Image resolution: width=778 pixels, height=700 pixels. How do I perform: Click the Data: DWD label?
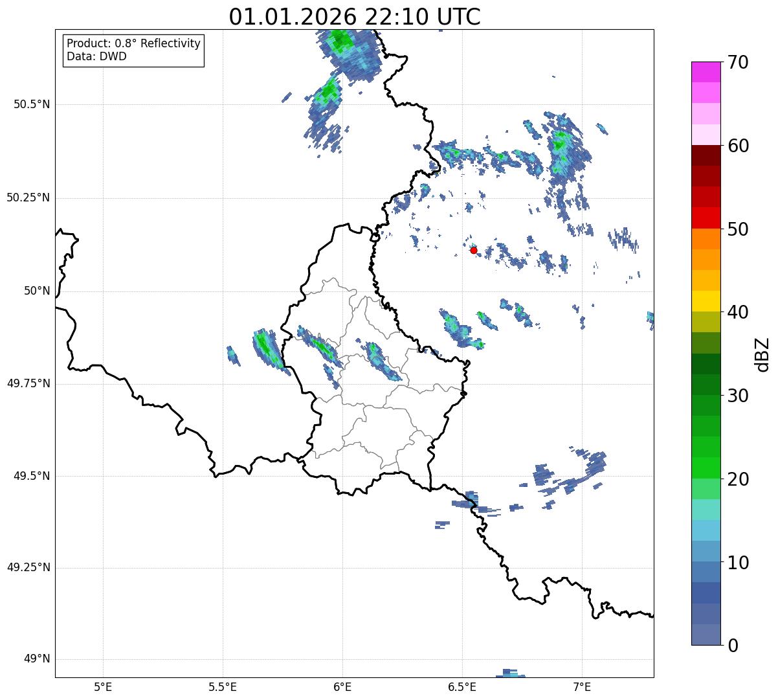pyautogui.click(x=96, y=56)
